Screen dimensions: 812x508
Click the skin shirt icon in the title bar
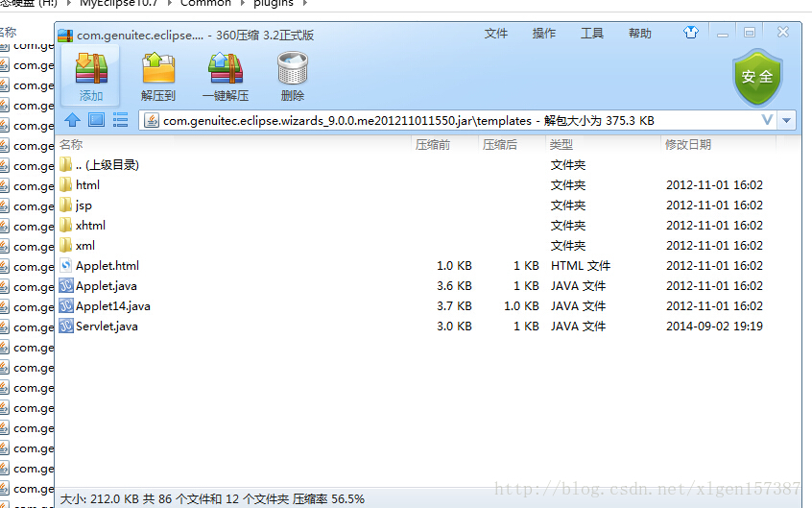tap(691, 33)
